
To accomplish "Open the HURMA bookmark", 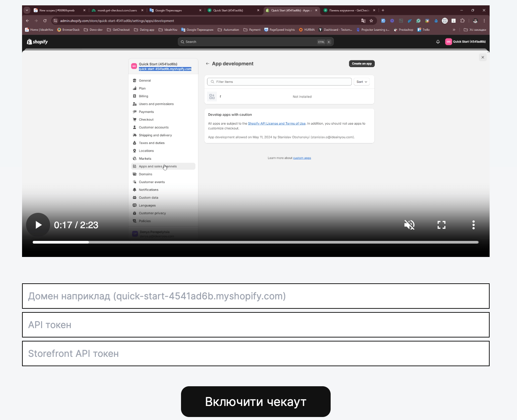I will pyautogui.click(x=307, y=30).
